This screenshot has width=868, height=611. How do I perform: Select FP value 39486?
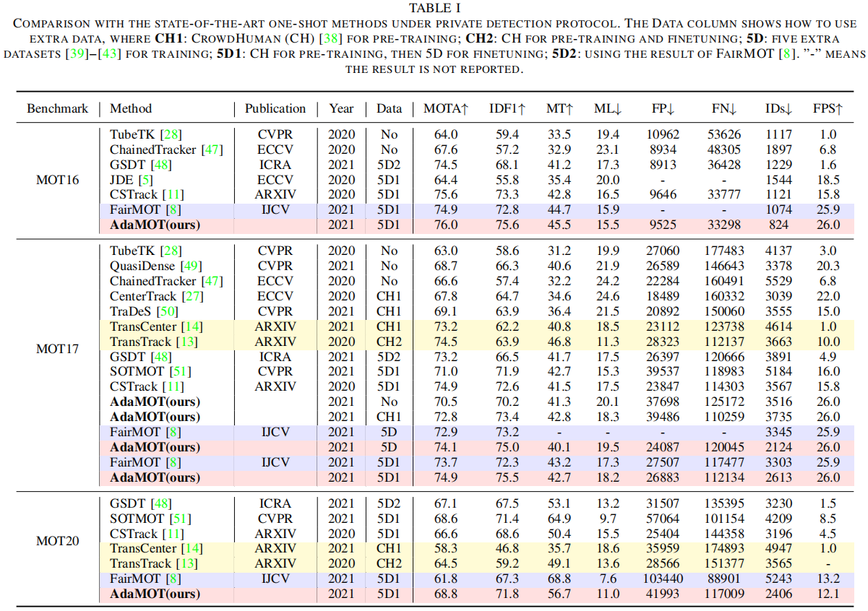(x=662, y=417)
